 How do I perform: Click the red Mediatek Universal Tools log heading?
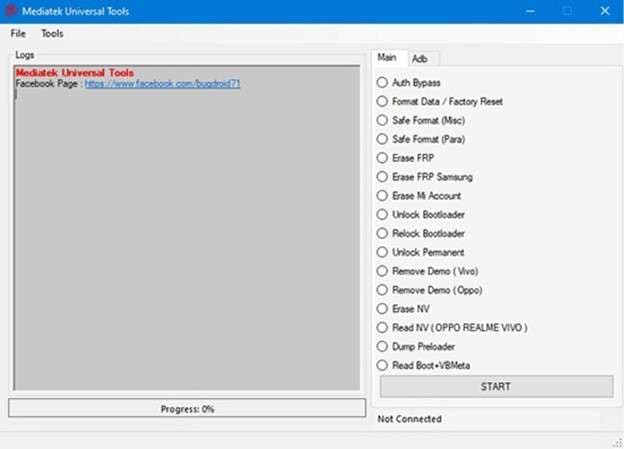click(x=75, y=73)
